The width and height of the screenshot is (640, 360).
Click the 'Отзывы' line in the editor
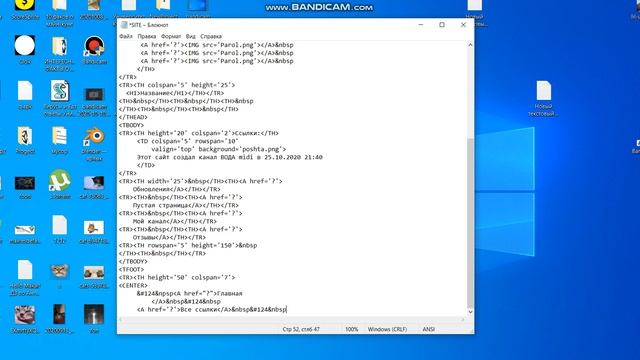coord(169,237)
